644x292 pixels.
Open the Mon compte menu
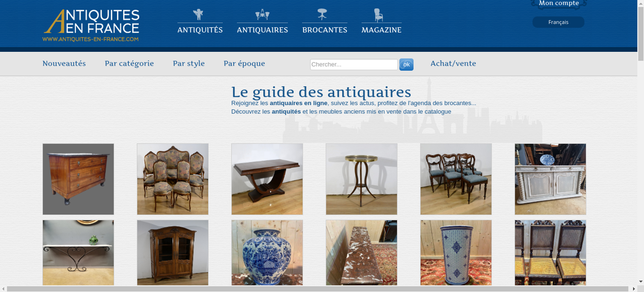coord(559,3)
